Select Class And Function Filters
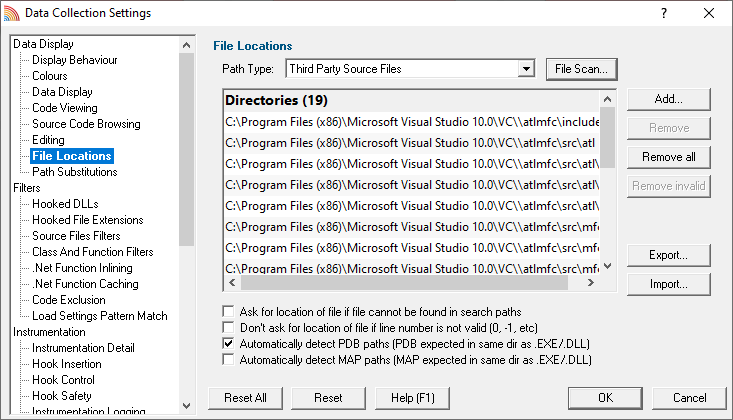 pyautogui.click(x=93, y=252)
